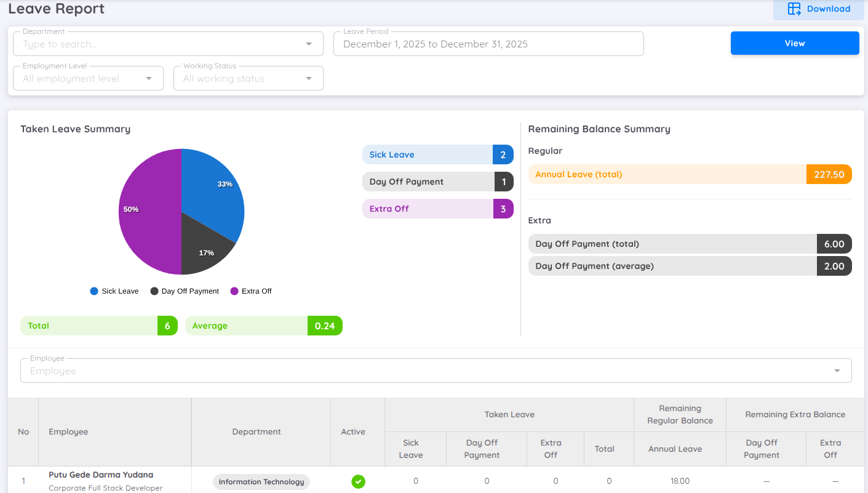Click the Download icon beside the Download label
868x493 pixels.
pyautogui.click(x=793, y=9)
